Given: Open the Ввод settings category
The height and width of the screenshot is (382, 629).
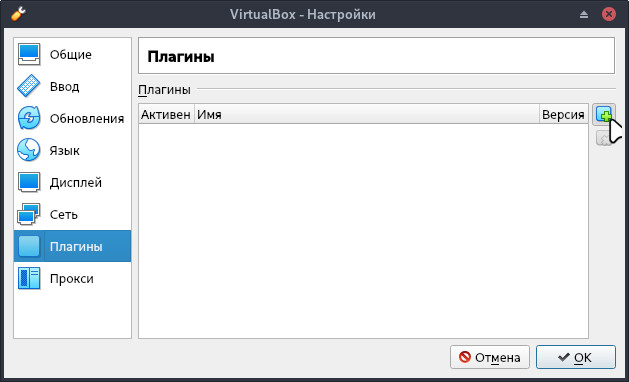Looking at the screenshot, I should [x=72, y=86].
